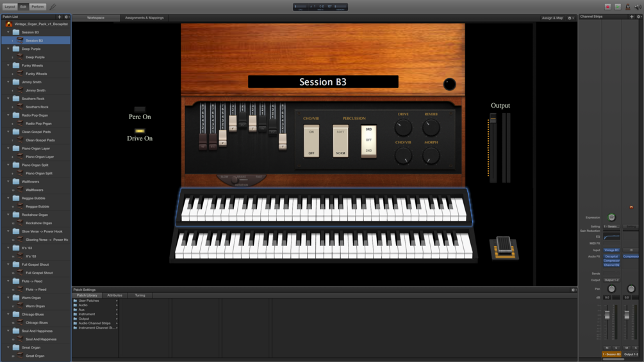
Task: Toggle the metronome icon
Action: (628, 6)
